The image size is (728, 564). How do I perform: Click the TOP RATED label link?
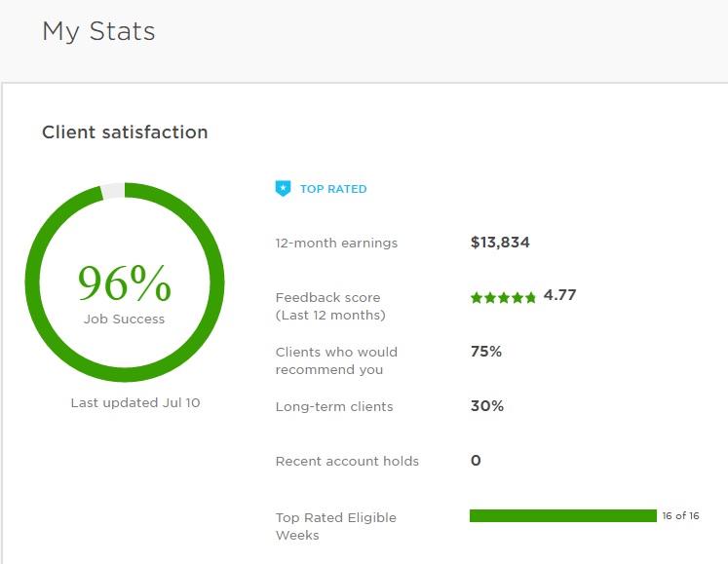(333, 189)
